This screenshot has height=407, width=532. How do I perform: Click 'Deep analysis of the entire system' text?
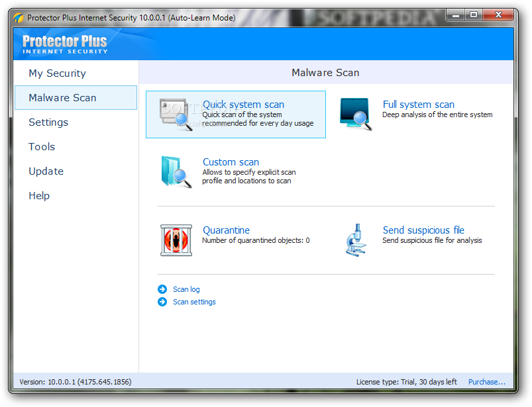point(437,114)
